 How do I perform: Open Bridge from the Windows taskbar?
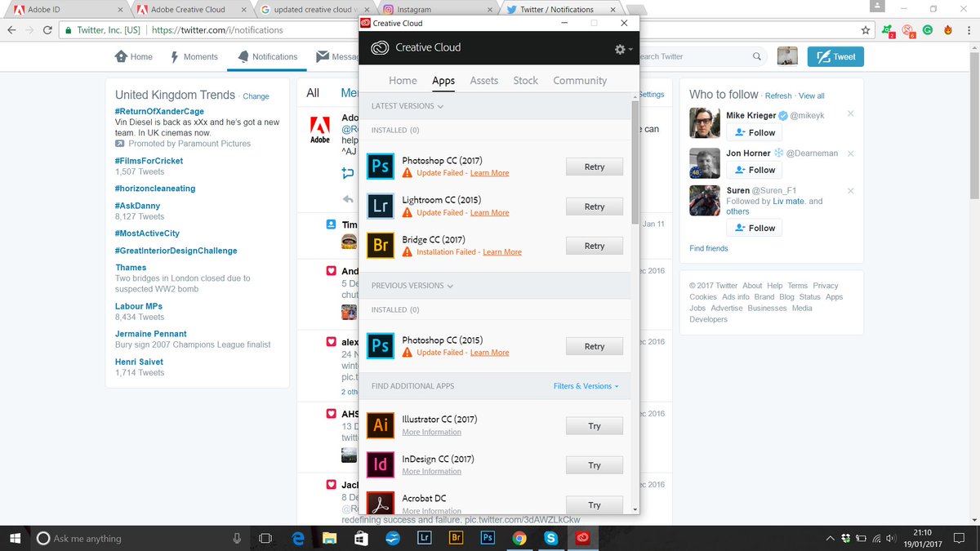tap(456, 538)
